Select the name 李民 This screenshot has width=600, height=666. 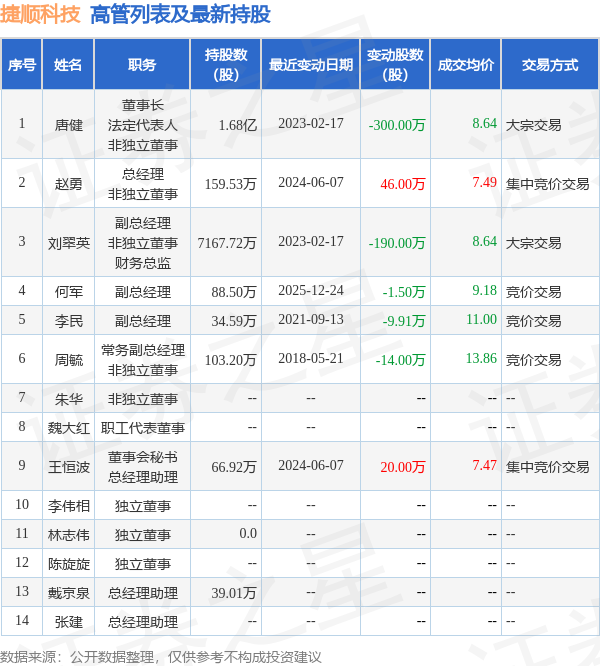tap(69, 321)
